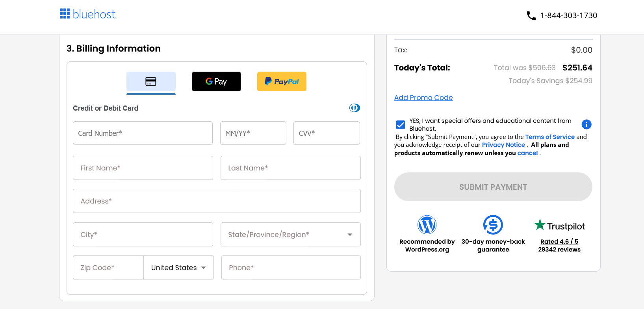644x309 pixels.
Task: Click the Submit Payment button
Action: pyautogui.click(x=493, y=187)
